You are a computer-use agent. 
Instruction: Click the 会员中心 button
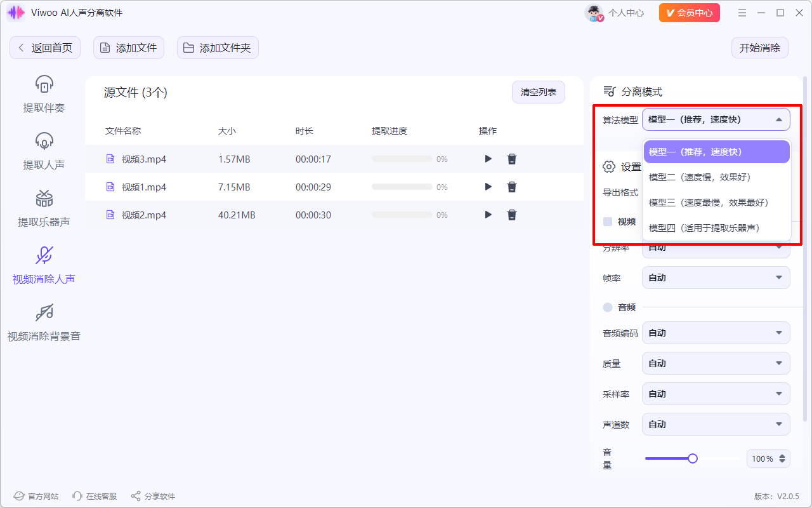point(690,13)
